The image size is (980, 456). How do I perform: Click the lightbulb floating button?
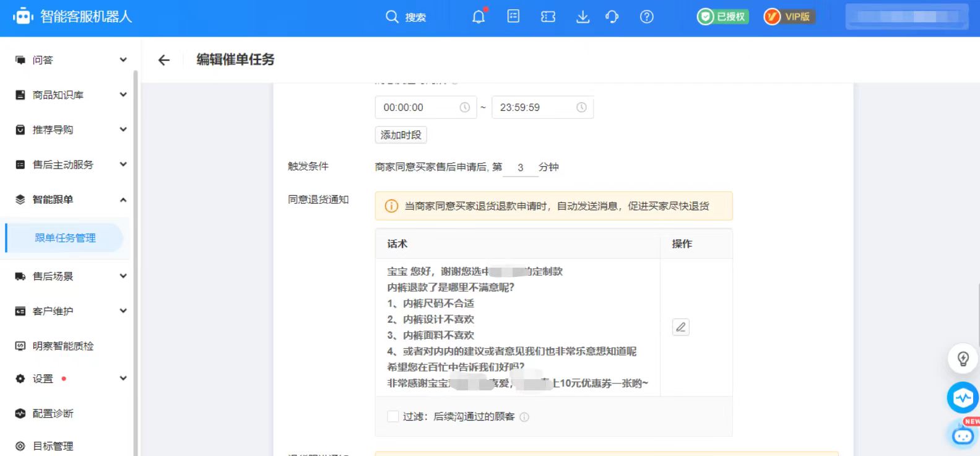coord(963,359)
